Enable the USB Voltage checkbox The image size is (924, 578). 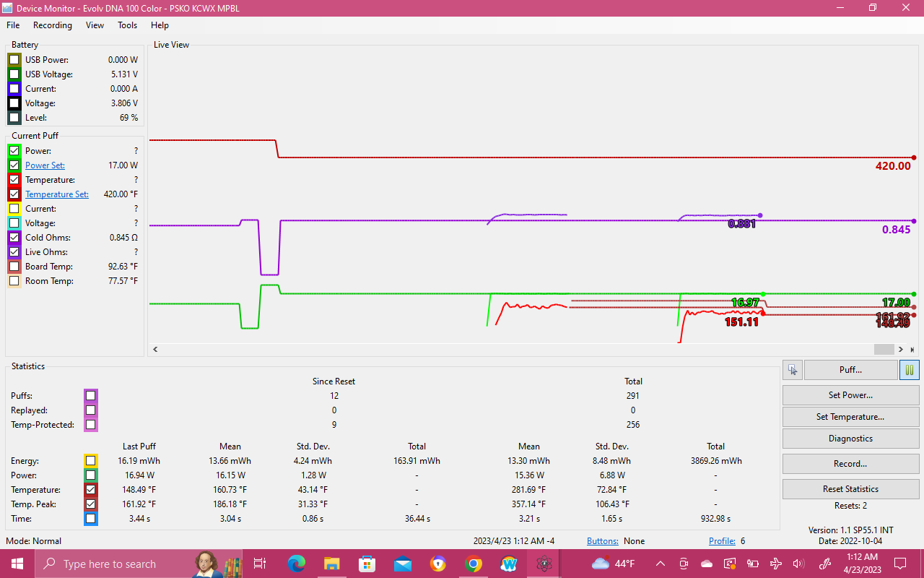pos(14,74)
